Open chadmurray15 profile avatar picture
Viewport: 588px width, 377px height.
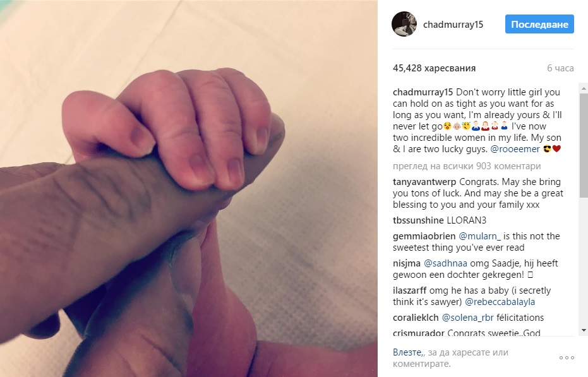[x=404, y=24]
